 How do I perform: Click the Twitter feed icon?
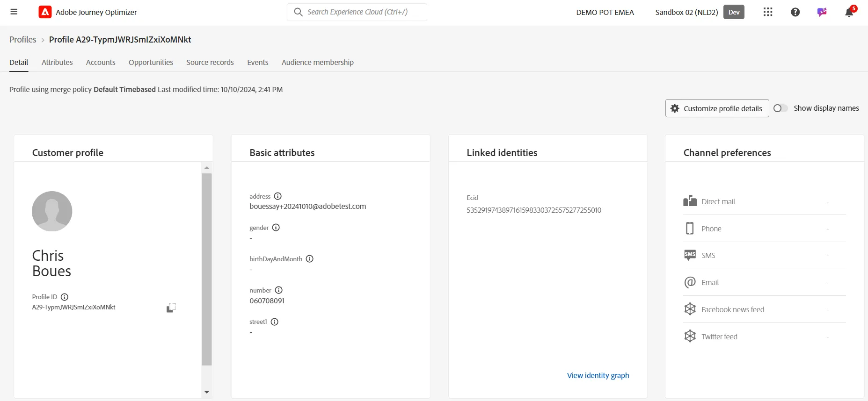point(690,336)
